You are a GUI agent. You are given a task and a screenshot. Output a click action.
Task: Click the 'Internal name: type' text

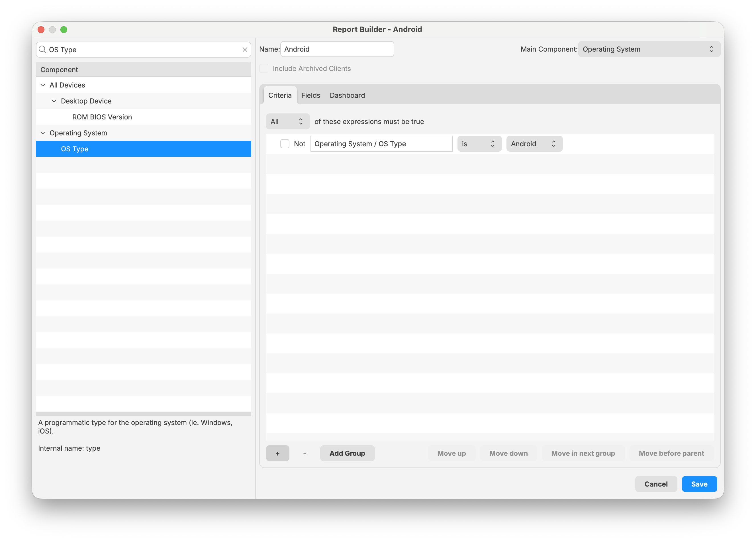(69, 448)
